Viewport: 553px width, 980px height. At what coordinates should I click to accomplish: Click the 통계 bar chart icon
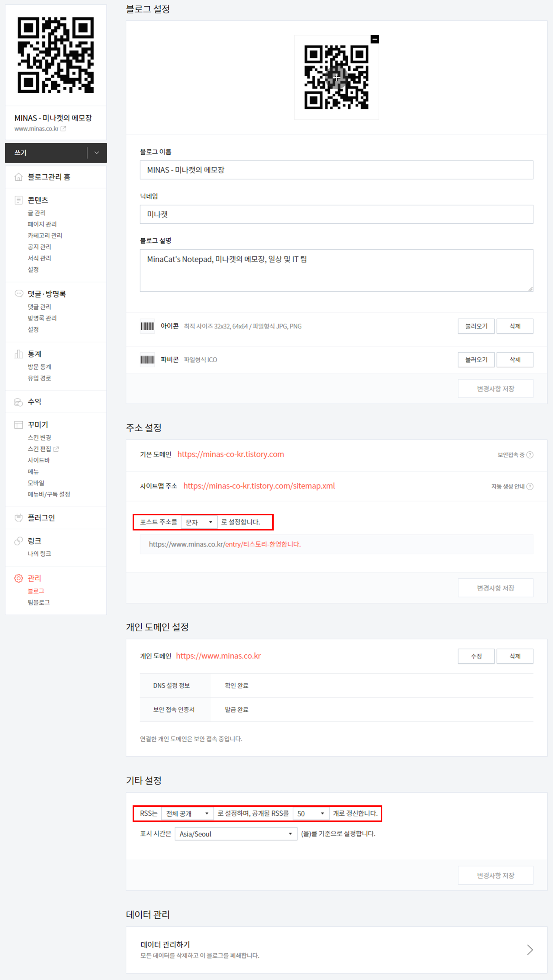[18, 354]
